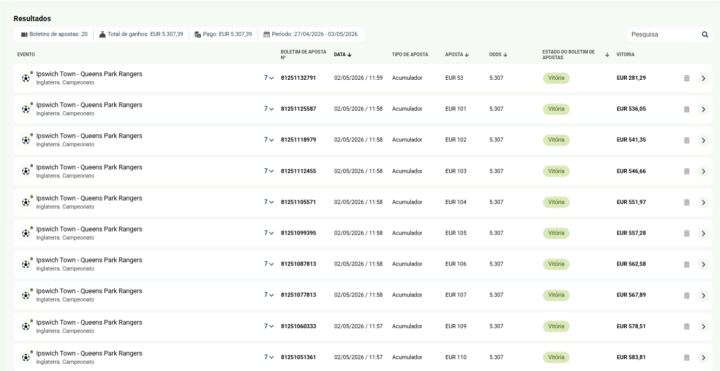Delete the slip with win EUR 281,29

point(686,79)
